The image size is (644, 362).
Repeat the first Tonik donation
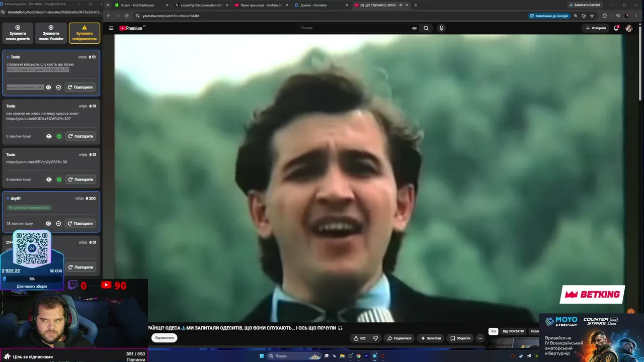pyautogui.click(x=80, y=87)
